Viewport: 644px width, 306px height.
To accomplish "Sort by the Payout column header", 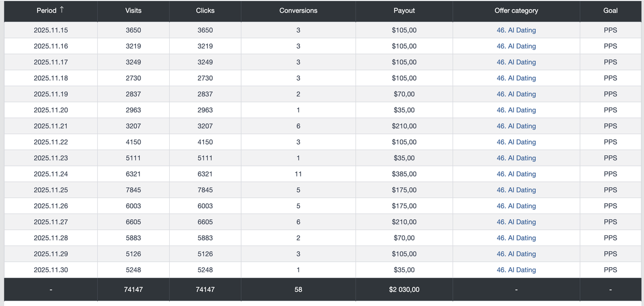I will point(404,11).
